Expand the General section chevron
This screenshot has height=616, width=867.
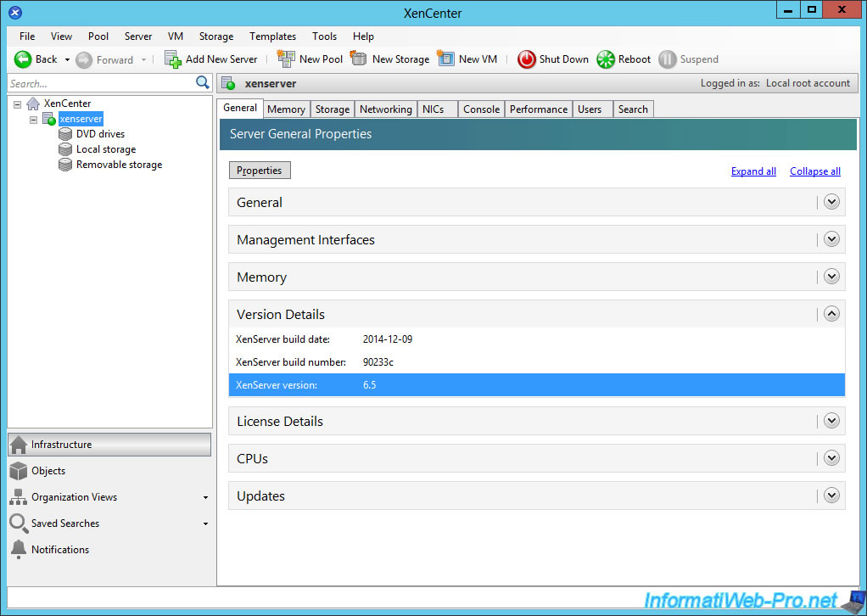pyautogui.click(x=831, y=202)
